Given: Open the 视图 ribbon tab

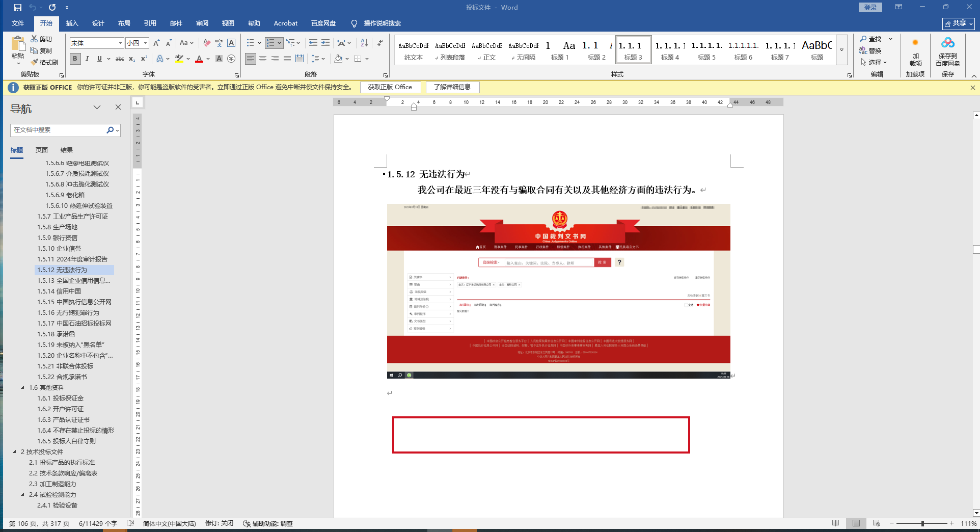Looking at the screenshot, I should [228, 23].
